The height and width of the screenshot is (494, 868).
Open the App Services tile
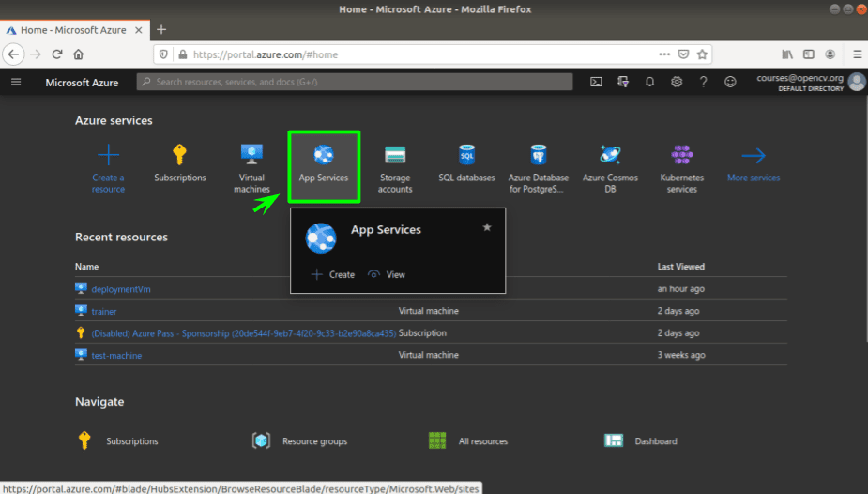coord(324,166)
